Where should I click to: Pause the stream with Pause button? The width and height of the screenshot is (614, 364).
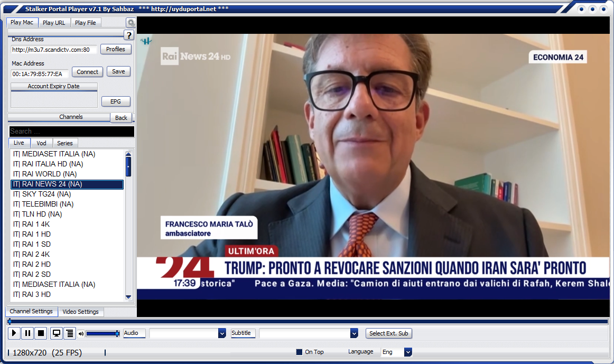[27, 333]
